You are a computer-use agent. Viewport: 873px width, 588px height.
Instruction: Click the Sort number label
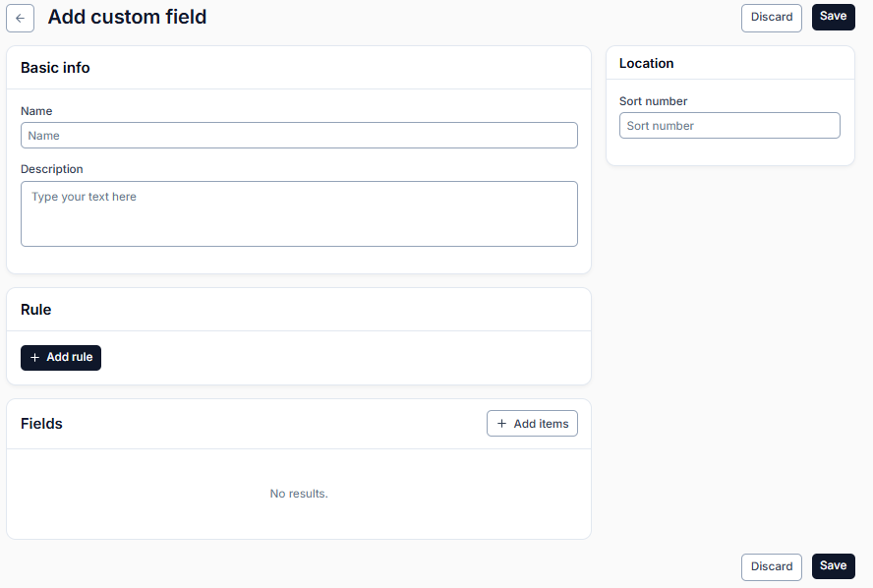click(653, 101)
